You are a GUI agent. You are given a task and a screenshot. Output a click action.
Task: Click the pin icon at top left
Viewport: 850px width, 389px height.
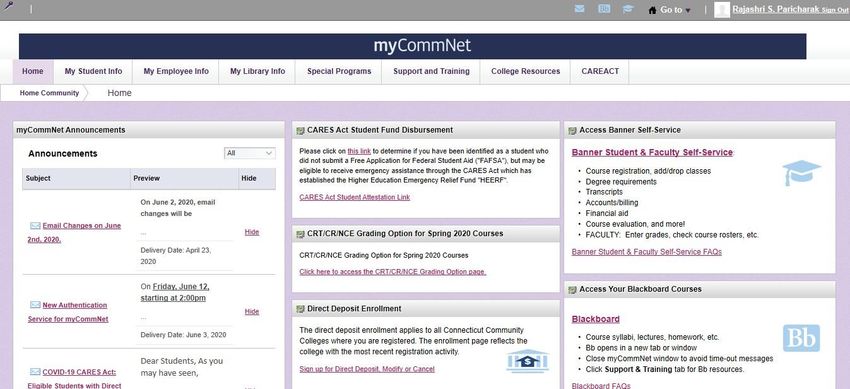click(8, 6)
